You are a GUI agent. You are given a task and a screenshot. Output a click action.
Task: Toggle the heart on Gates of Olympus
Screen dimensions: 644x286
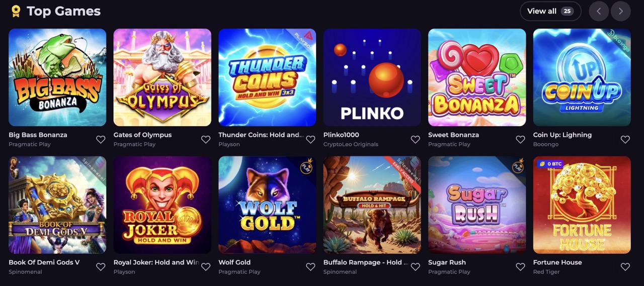(x=206, y=139)
